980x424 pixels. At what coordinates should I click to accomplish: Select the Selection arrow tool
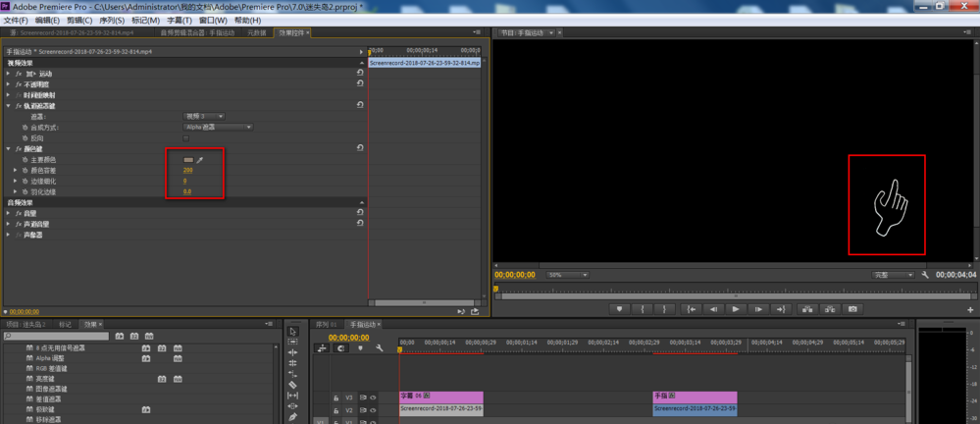pos(292,331)
